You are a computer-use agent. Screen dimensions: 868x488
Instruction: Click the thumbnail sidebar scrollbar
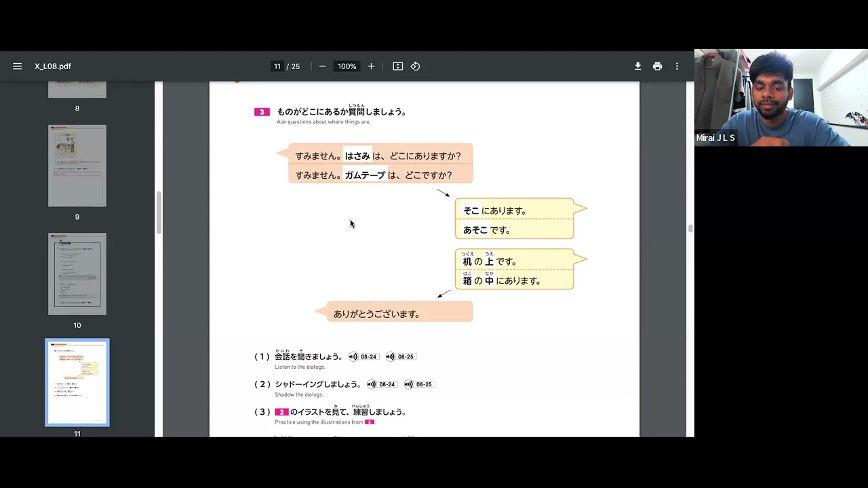click(x=159, y=212)
